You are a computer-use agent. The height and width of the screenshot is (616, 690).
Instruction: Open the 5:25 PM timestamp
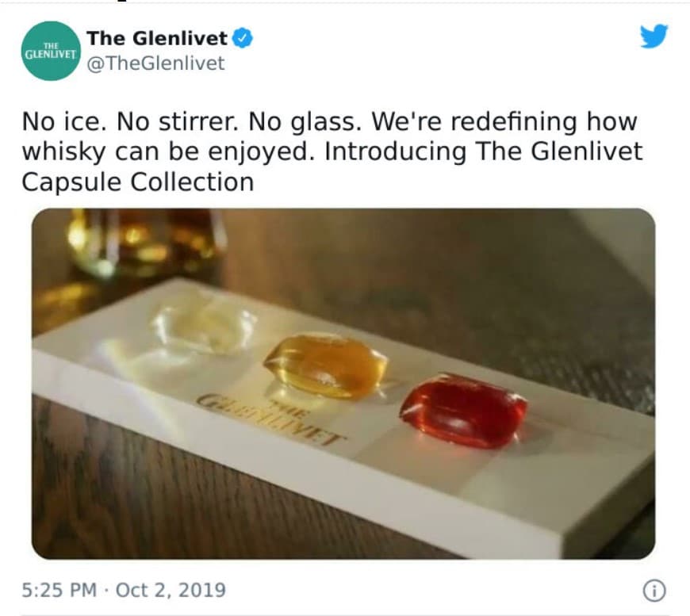[x=59, y=590]
